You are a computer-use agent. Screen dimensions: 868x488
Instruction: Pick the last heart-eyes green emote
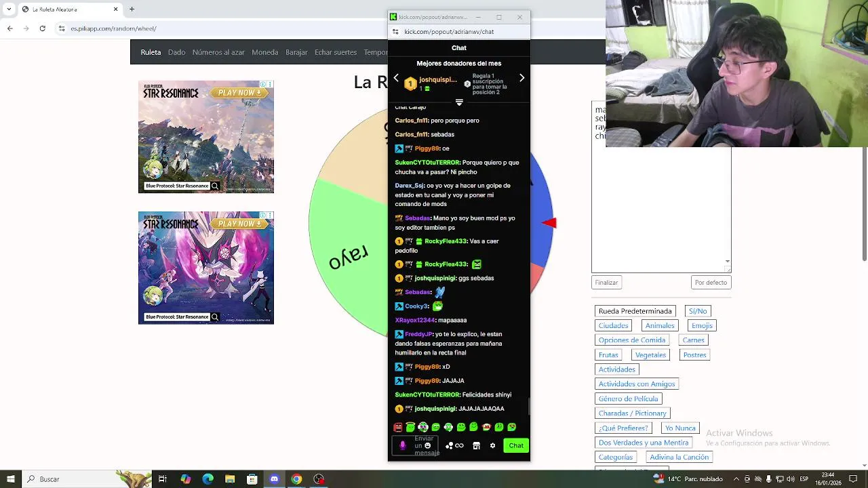click(x=511, y=427)
